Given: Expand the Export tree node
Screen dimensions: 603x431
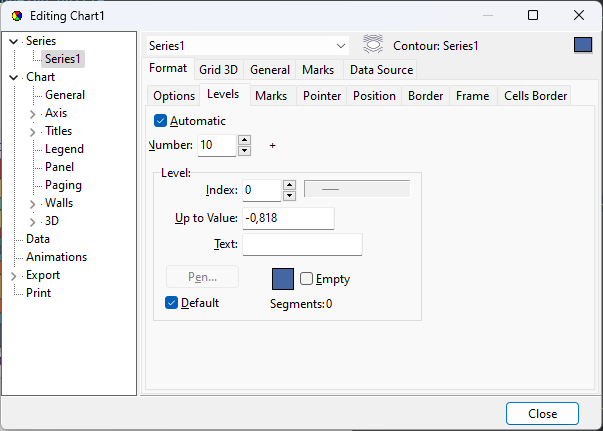Looking at the screenshot, I should pos(13,276).
